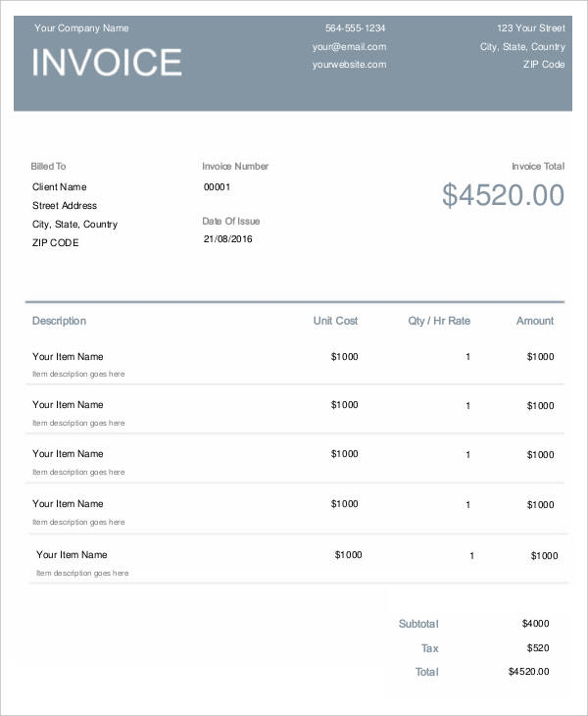The image size is (588, 716).
Task: Click the Client Name field
Action: [59, 186]
